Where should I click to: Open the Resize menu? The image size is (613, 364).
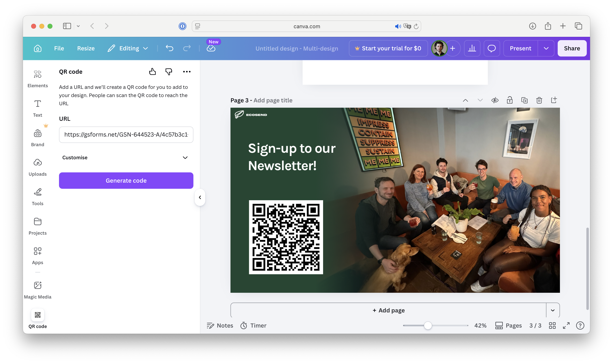86,48
